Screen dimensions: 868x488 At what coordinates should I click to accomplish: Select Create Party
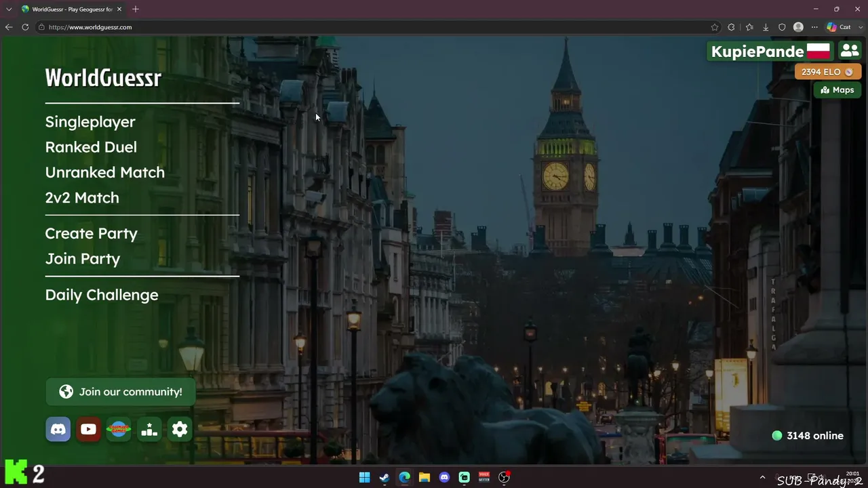point(92,234)
